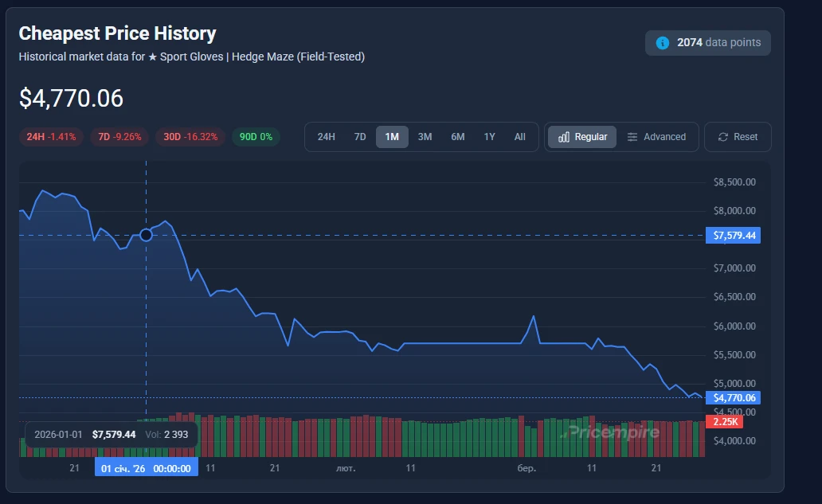Click the circular data point marker on chart
The width and height of the screenshot is (822, 504).
(146, 234)
